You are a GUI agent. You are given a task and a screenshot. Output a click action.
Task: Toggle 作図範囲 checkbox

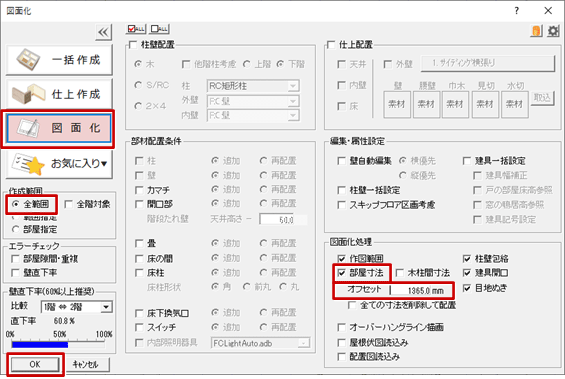[342, 258]
